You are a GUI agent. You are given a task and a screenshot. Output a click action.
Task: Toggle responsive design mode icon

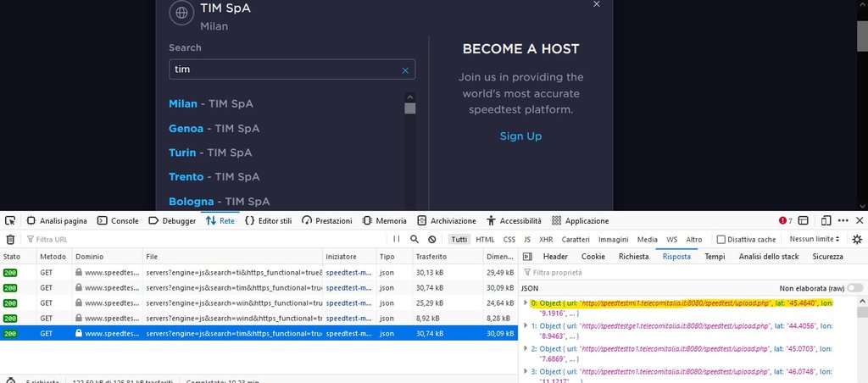coord(826,221)
